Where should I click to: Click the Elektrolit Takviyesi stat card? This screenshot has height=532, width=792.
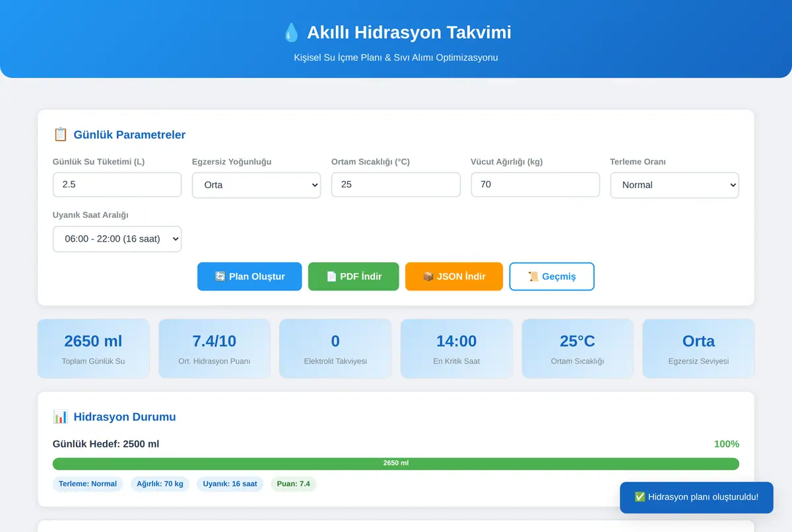(335, 349)
